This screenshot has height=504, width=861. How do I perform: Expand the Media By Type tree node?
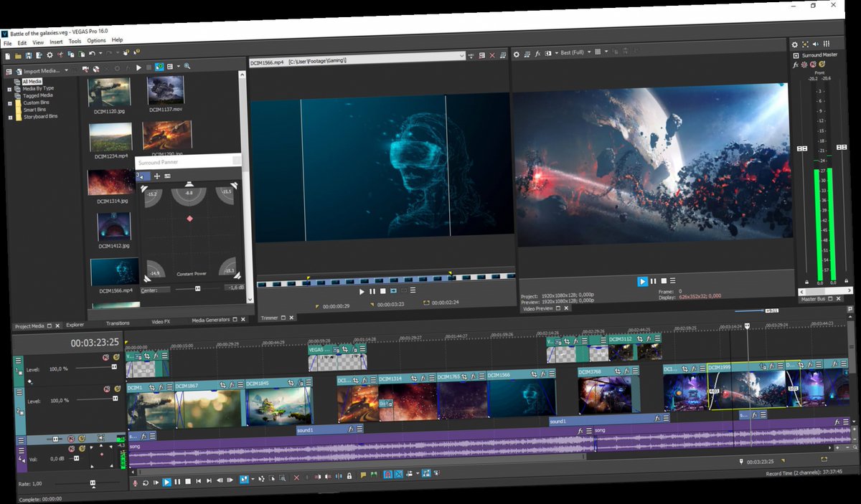(9, 90)
